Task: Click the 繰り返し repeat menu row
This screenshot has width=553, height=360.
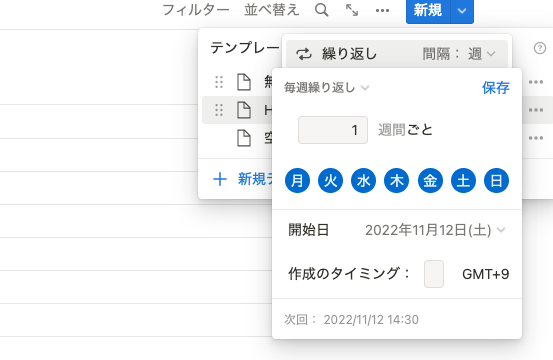Action: click(397, 54)
